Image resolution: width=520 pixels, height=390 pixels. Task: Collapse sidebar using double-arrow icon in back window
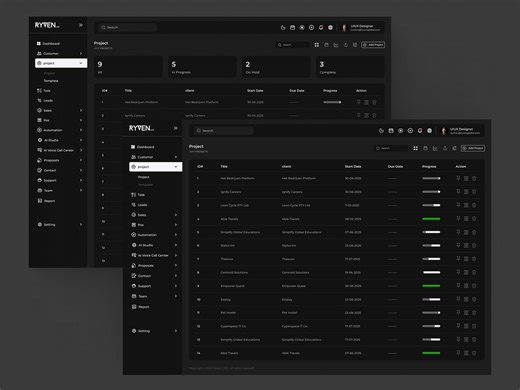pos(81,25)
